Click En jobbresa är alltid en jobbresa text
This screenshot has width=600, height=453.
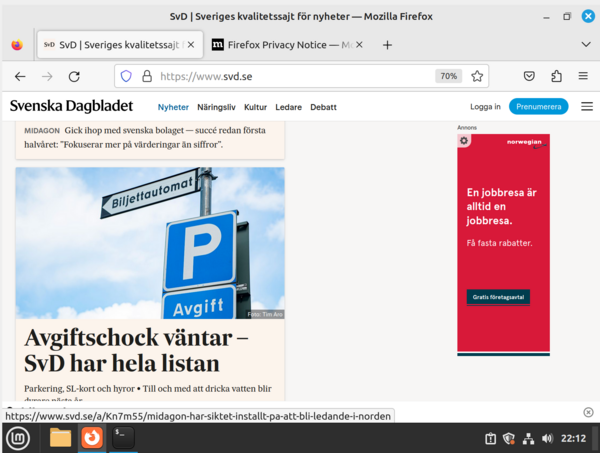[502, 207]
